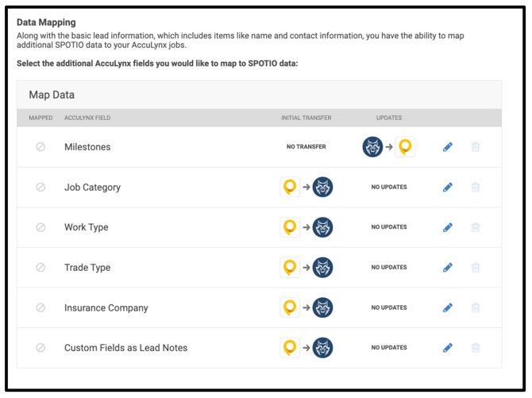Click Custom Fields Lead Notes unmapped icon
Screen dimensions: 532x398
click(x=40, y=348)
